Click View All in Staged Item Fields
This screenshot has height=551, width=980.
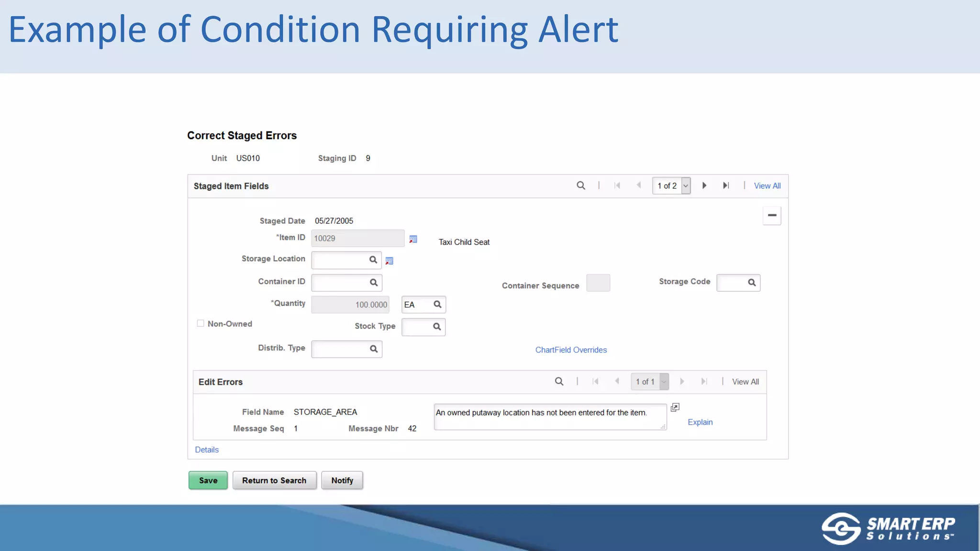[767, 186]
